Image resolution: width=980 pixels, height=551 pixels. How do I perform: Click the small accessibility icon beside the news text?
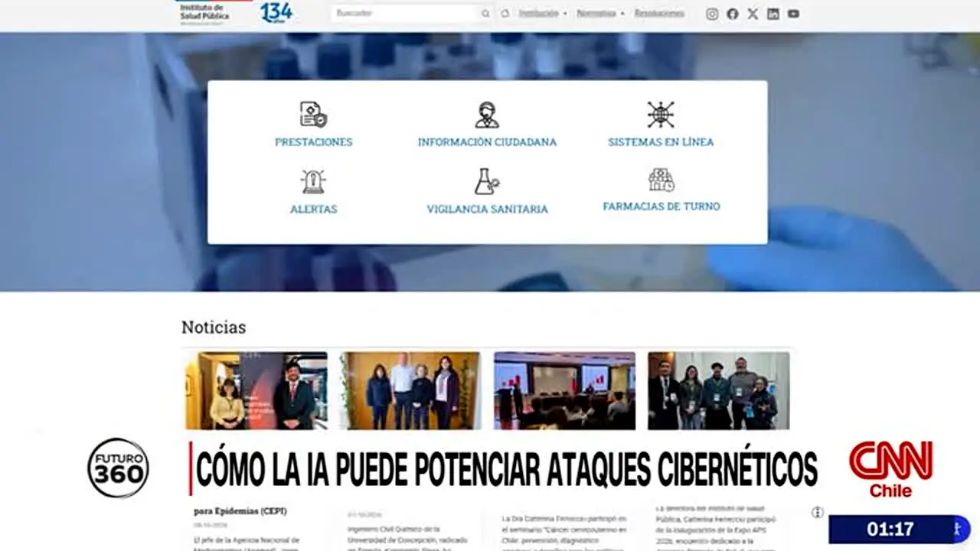(818, 513)
